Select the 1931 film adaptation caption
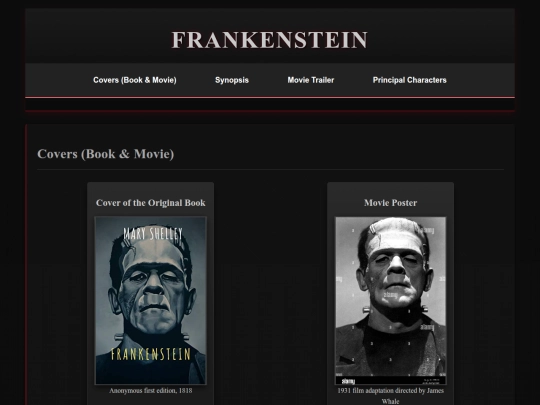Image resolution: width=540 pixels, height=405 pixels. (x=391, y=396)
